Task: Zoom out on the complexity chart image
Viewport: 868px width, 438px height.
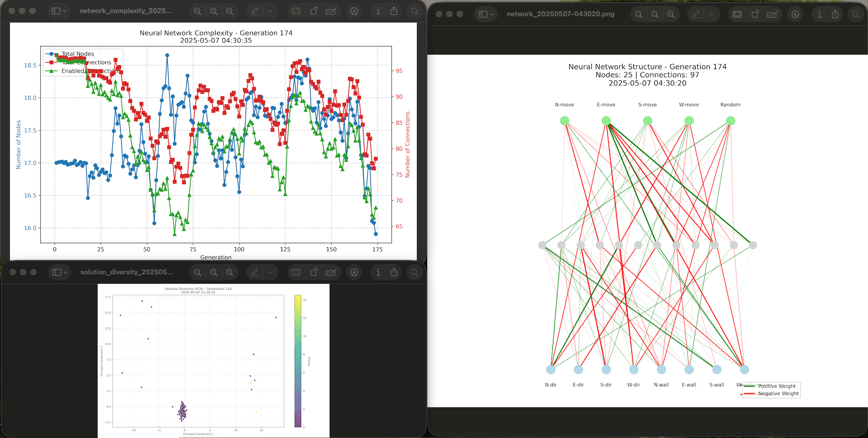Action: coord(197,11)
